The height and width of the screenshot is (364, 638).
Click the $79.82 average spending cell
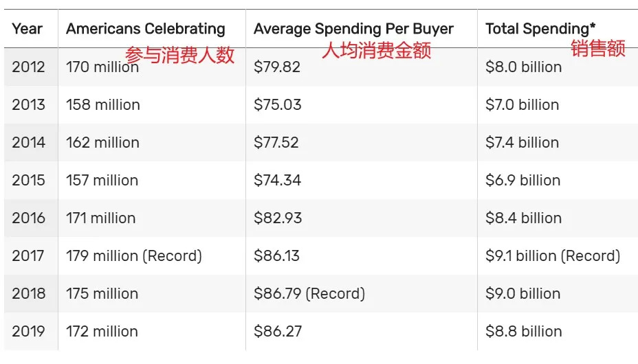click(x=277, y=67)
